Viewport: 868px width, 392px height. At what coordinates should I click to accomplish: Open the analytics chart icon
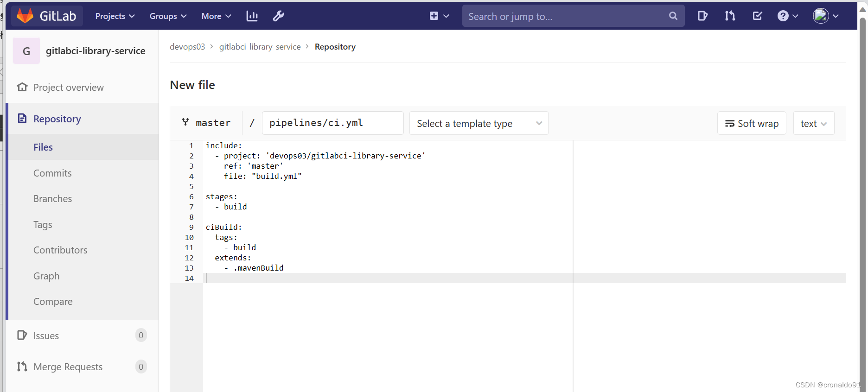click(252, 16)
